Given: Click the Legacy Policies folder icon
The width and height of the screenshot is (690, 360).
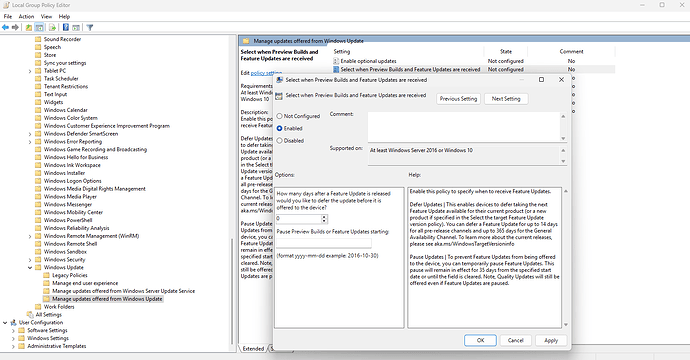Looking at the screenshot, I should (47, 276).
